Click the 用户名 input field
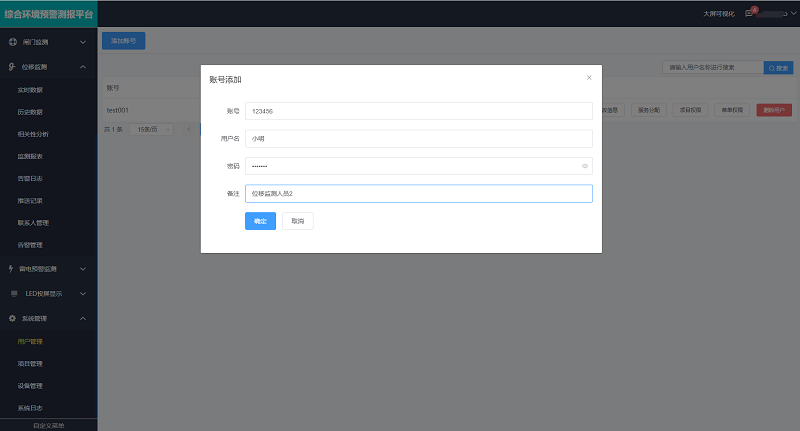 (x=418, y=139)
